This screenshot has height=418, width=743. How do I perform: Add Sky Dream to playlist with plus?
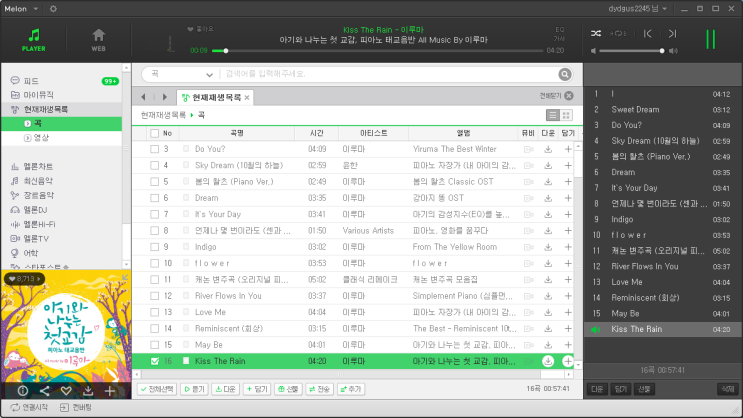click(568, 165)
